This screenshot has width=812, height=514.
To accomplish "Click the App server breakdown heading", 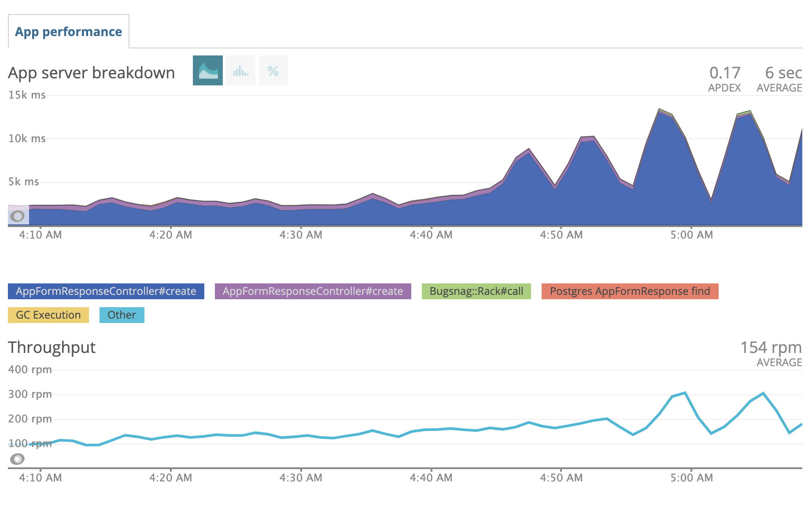I will tap(92, 73).
